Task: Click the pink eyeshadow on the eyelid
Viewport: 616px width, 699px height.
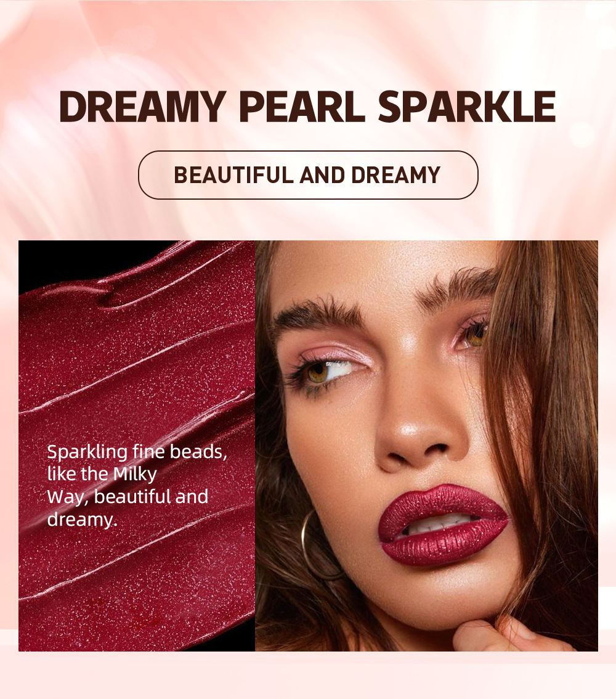Action: pyautogui.click(x=339, y=351)
